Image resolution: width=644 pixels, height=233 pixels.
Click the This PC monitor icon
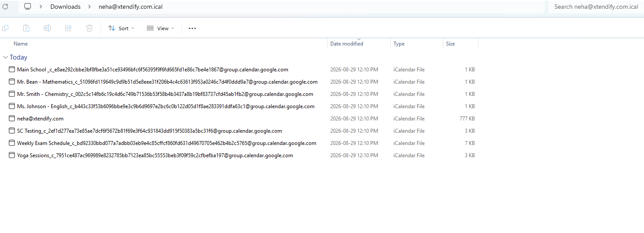[28, 7]
